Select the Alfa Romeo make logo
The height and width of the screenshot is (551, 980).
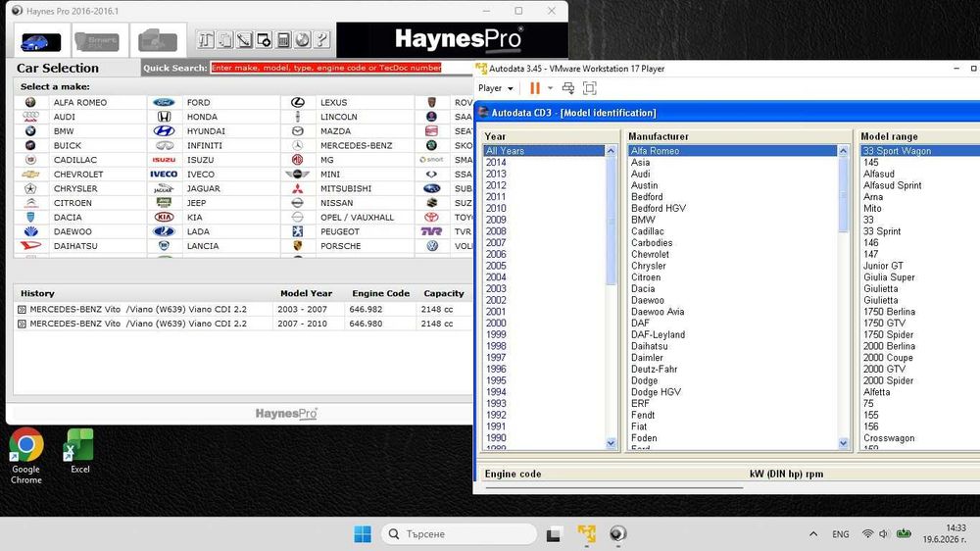30,102
